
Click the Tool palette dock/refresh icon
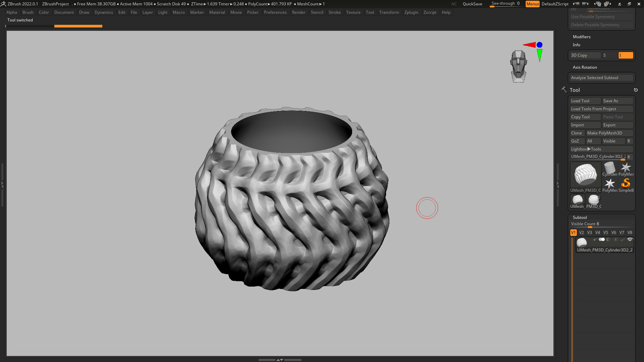pyautogui.click(x=636, y=90)
